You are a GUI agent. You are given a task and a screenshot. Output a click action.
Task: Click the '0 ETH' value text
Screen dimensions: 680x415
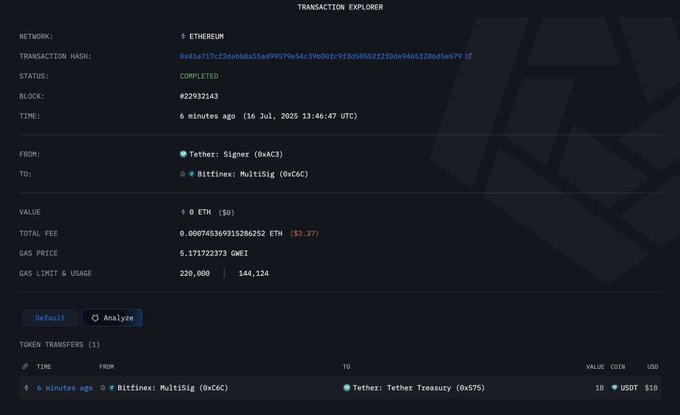200,212
